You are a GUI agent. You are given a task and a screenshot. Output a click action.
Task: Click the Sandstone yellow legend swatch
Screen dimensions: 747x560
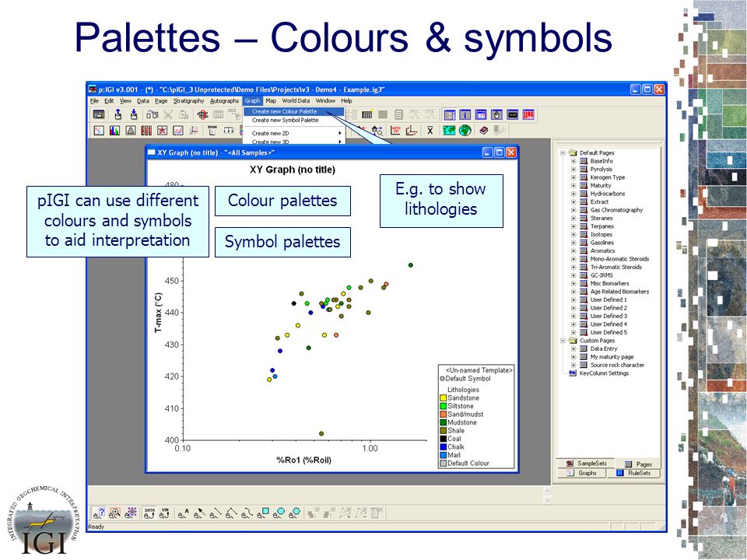pos(443,398)
